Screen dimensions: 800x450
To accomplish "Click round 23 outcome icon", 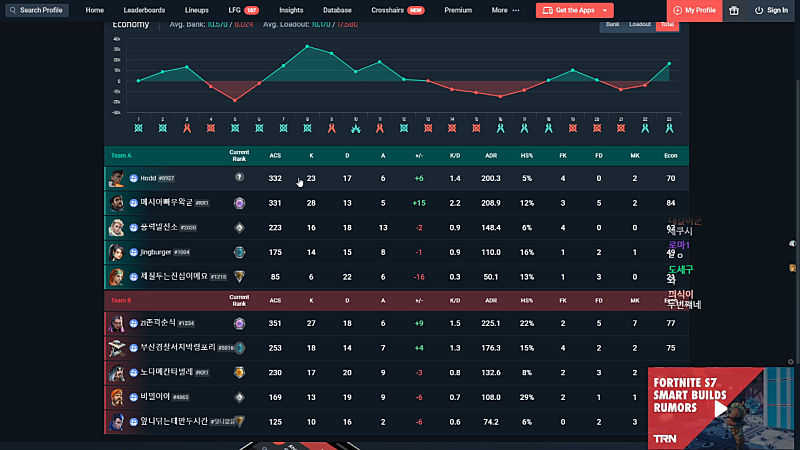I will point(669,128).
